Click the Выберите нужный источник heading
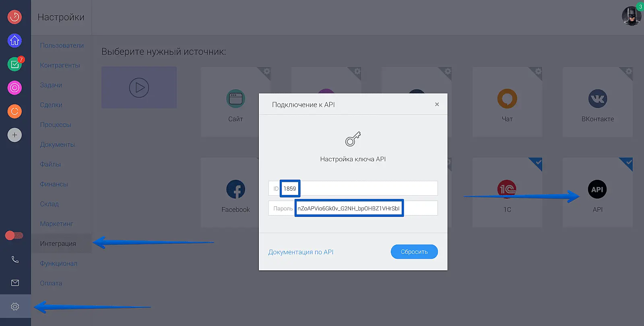Viewport: 644px width, 326px height. (x=164, y=52)
